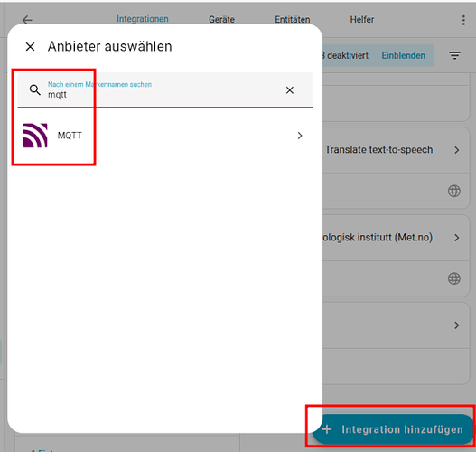
Task: Go back with the arrow icon
Action: (x=27, y=20)
